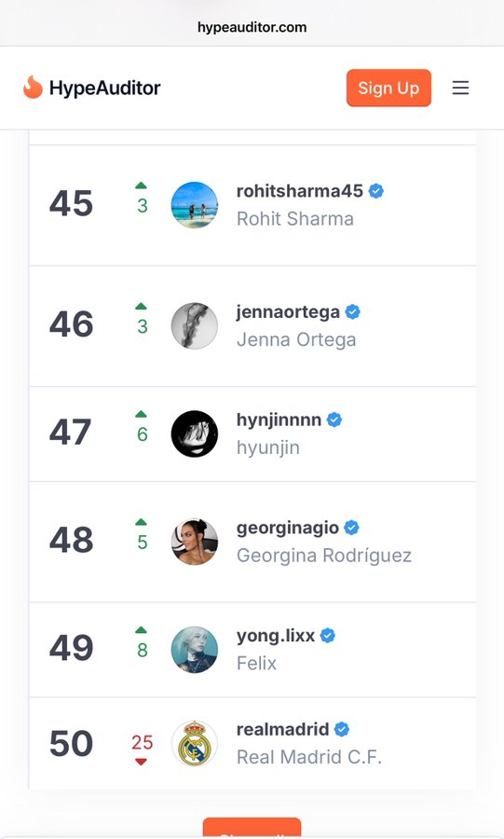Tap the Sign Up button

(388, 88)
